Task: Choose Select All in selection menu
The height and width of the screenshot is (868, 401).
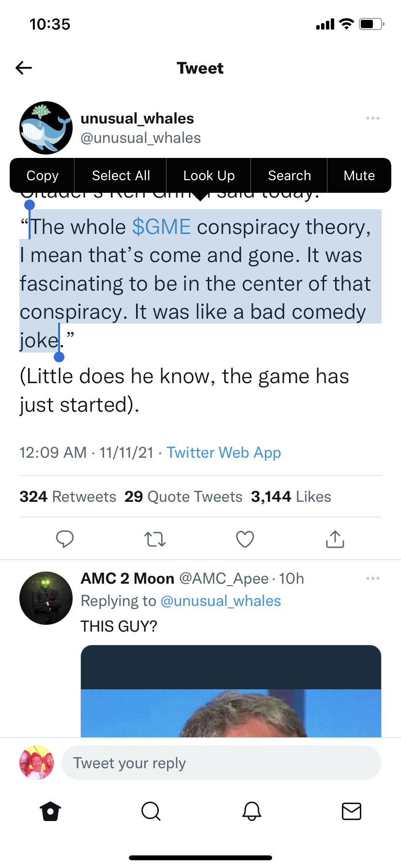Action: coord(121,175)
